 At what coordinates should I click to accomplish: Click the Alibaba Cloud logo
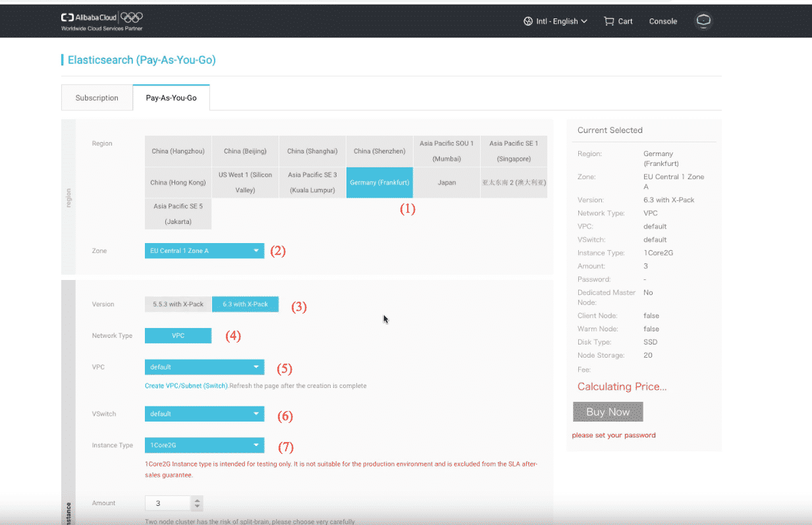(101, 21)
